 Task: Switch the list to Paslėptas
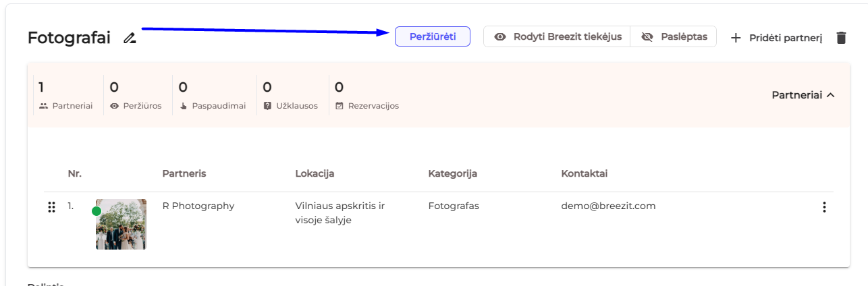pyautogui.click(x=674, y=36)
